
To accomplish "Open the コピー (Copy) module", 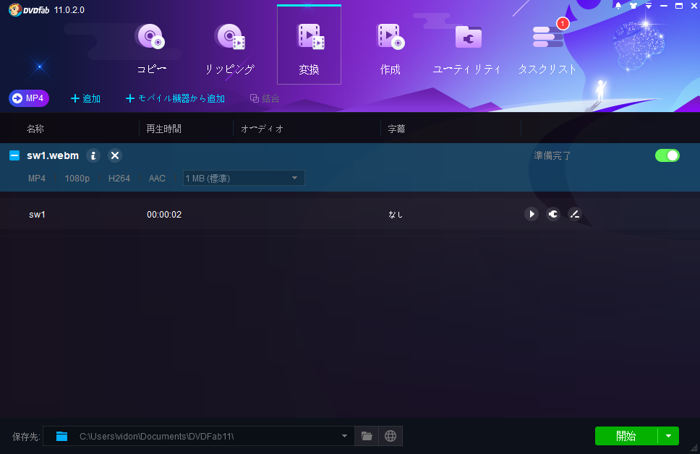I will (x=151, y=49).
